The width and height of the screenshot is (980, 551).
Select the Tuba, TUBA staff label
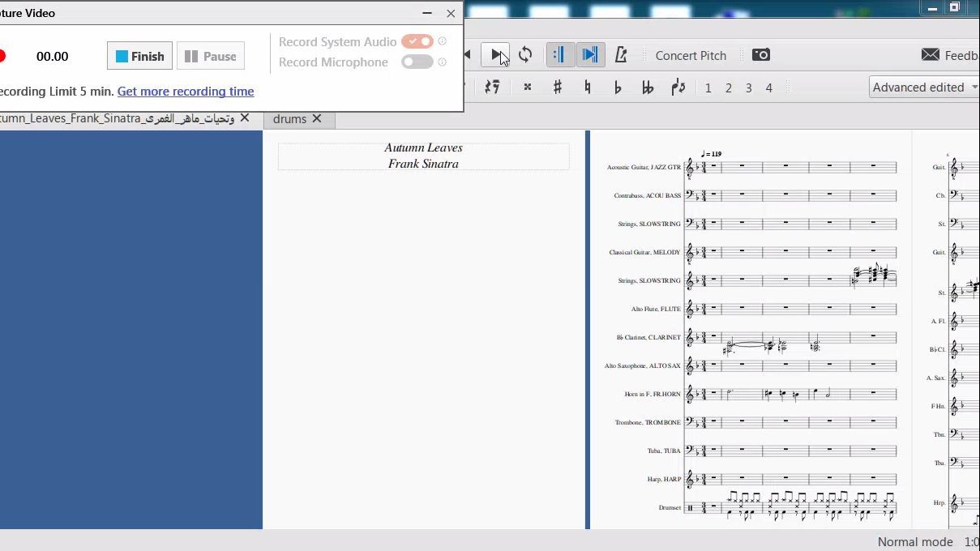(x=664, y=451)
